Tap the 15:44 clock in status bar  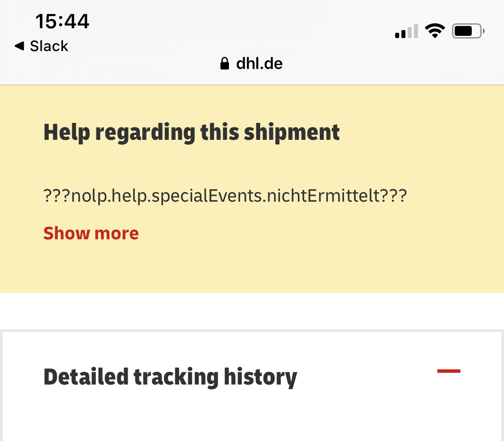[62, 21]
